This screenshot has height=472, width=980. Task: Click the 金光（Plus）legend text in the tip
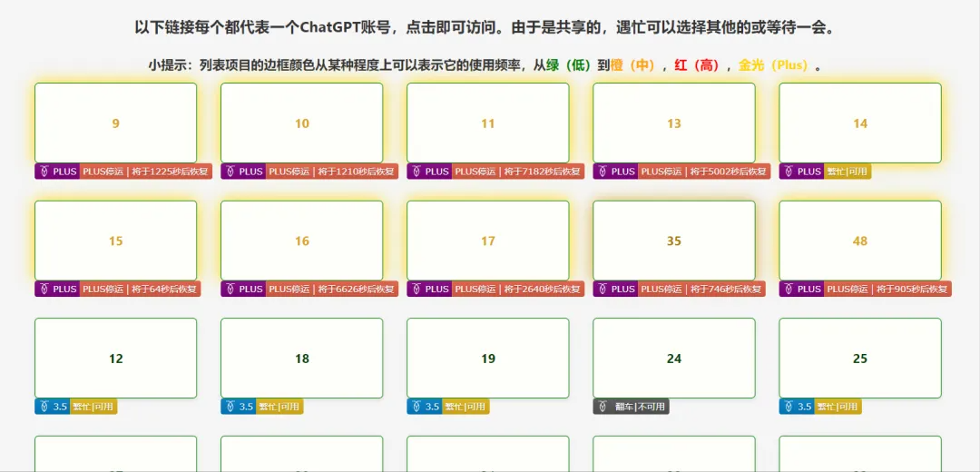772,65
